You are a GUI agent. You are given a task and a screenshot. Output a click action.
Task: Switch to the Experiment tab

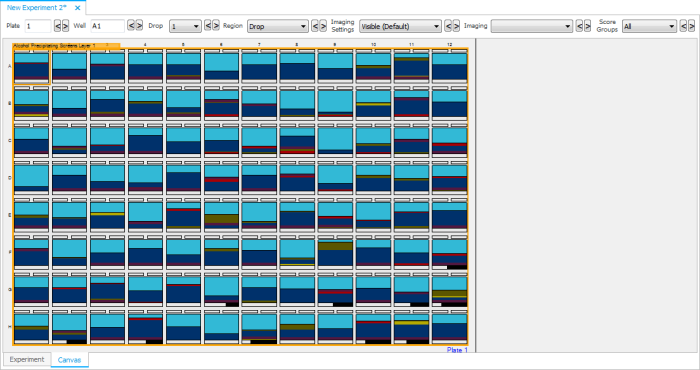(27, 359)
